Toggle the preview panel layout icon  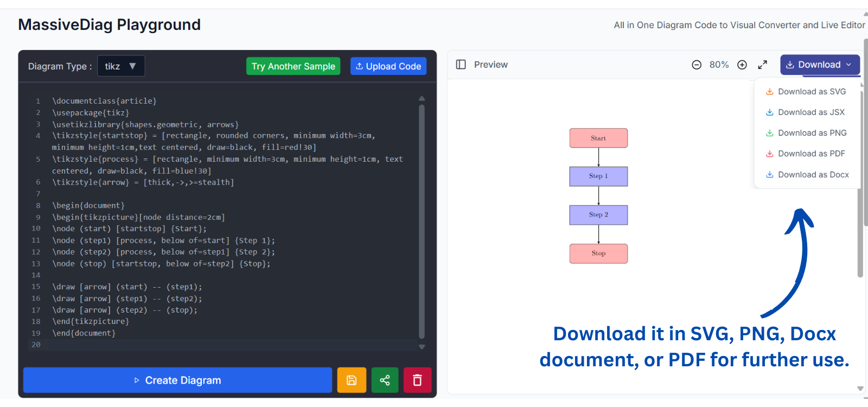click(x=461, y=65)
